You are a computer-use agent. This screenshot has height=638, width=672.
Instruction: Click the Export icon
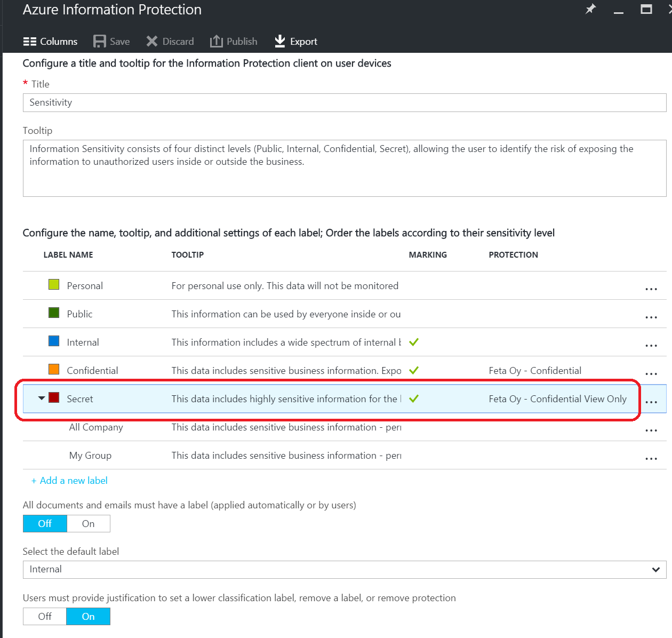point(279,41)
